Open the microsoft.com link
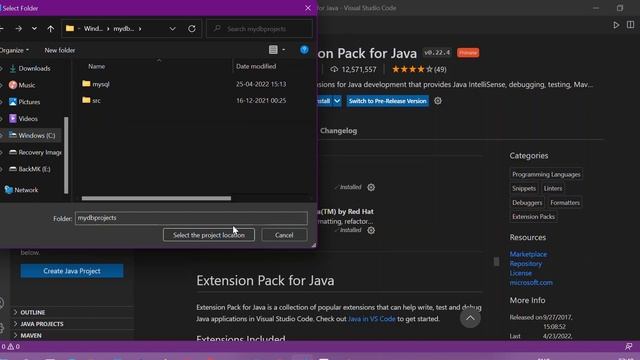Image resolution: width=640 pixels, height=360 pixels. (531, 282)
